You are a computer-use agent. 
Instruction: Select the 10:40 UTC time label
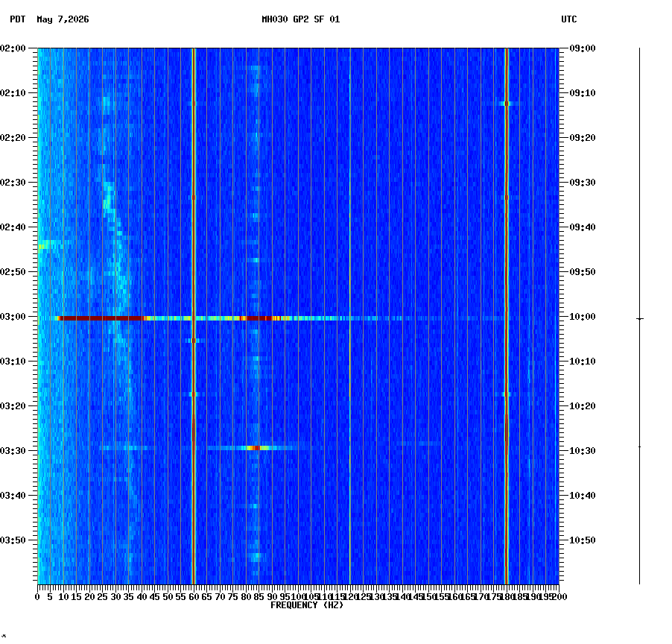pos(583,496)
